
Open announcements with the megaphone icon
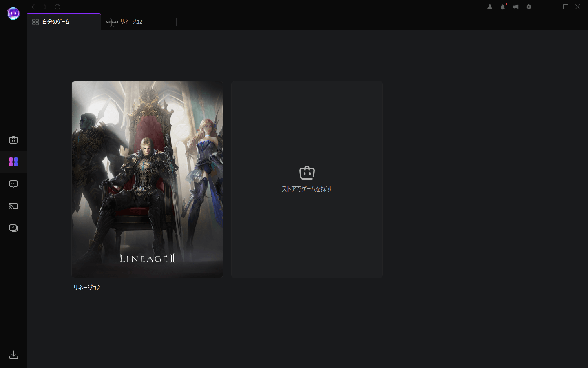(x=516, y=7)
